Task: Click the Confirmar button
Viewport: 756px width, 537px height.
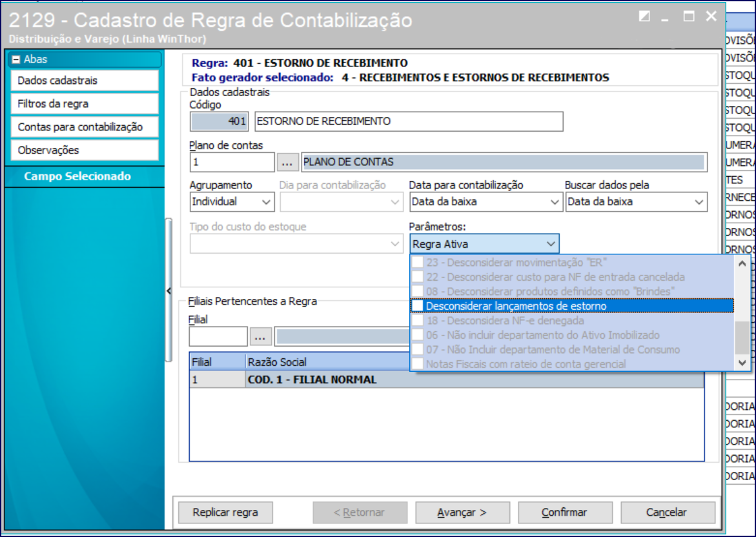Action: [565, 512]
